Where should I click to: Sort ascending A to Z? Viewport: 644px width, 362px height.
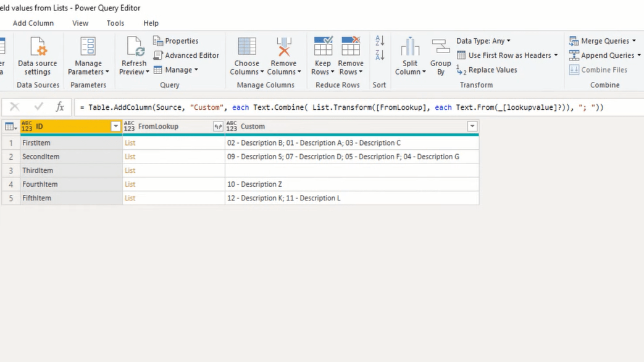coord(380,40)
